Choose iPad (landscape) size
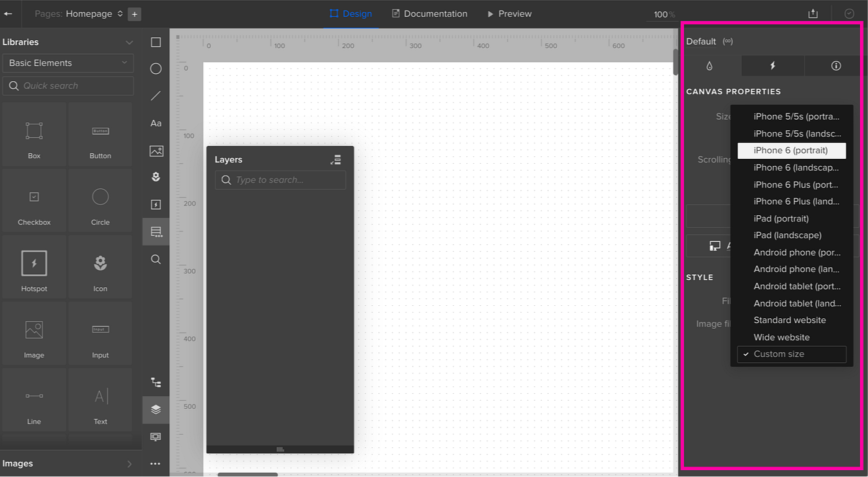Viewport: 868px width, 477px height. [x=792, y=235]
